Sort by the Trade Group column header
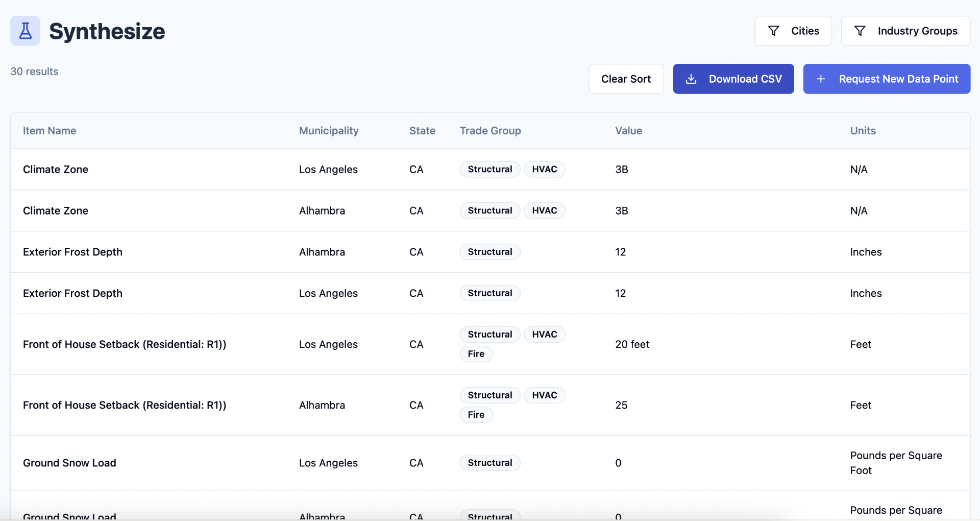The width and height of the screenshot is (980, 521). [x=490, y=131]
